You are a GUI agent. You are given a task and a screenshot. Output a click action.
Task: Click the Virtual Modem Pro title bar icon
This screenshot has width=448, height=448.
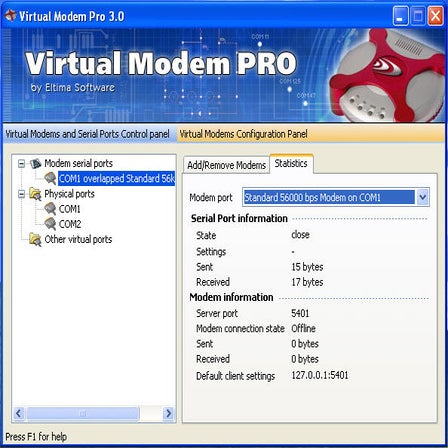(10, 15)
